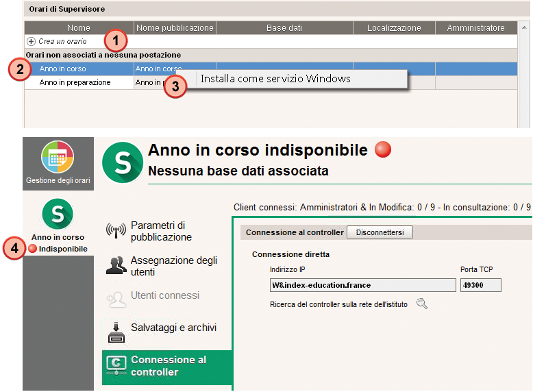
Task: Click Nessuna base dati associata subtitle
Action: [x=238, y=171]
